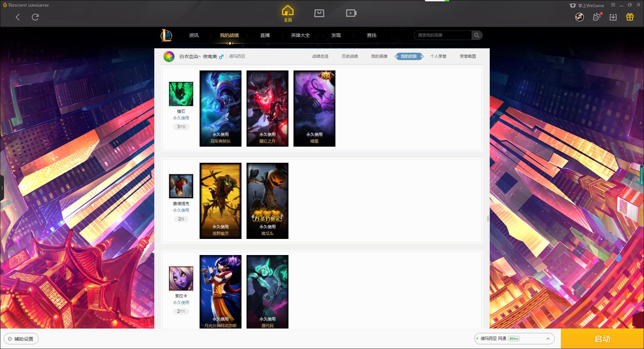Viewport: 644px width, 349px height.
Task: Click 永久使用 under 索拉卡
Action: [x=181, y=303]
